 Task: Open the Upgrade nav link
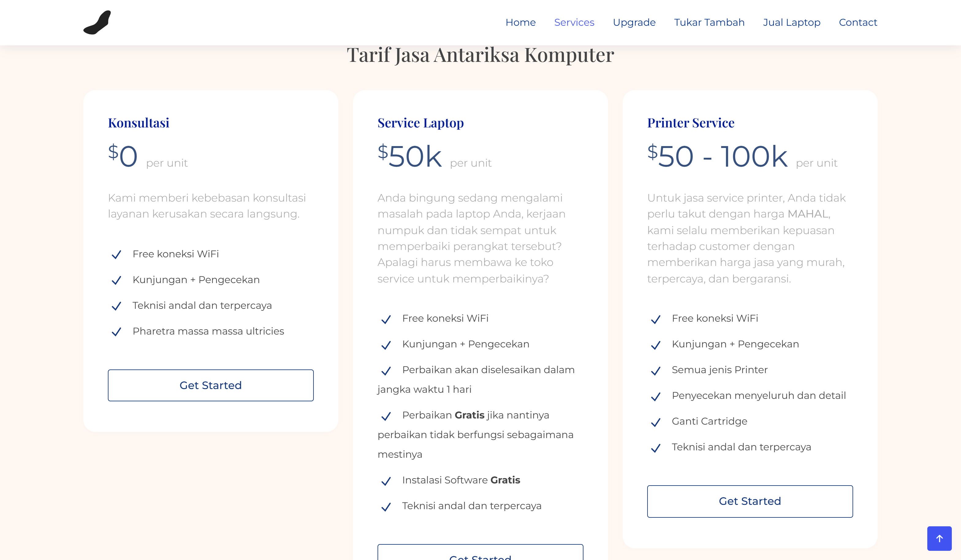tap(634, 22)
